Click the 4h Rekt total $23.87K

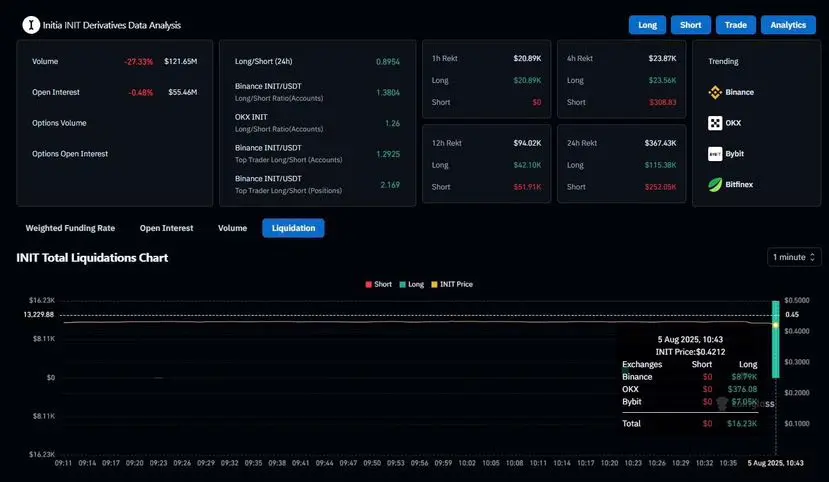[x=662, y=58]
